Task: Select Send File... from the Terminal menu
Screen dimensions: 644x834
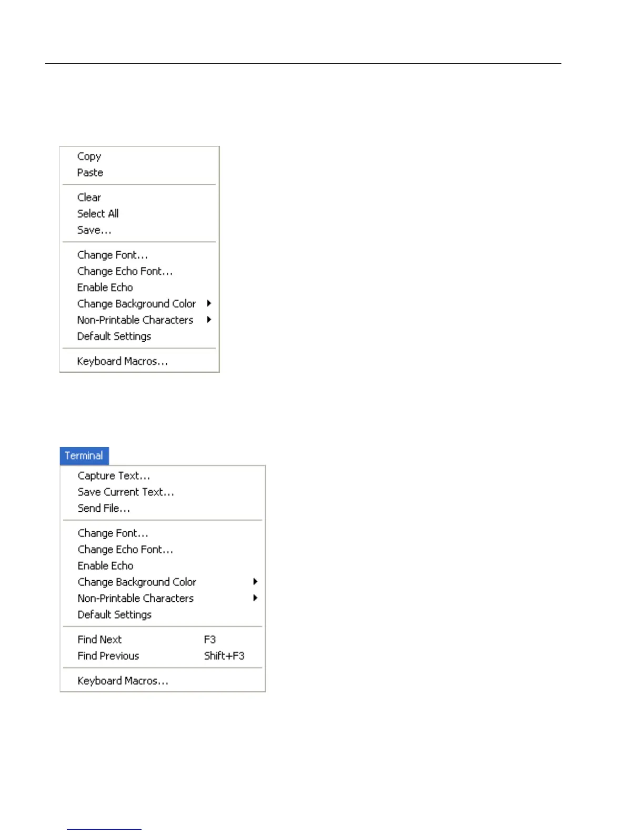Action: [104, 509]
